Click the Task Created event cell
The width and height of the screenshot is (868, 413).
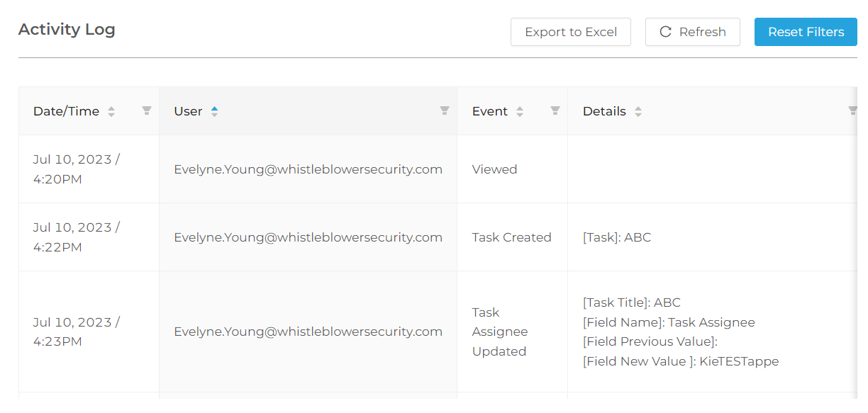(x=512, y=237)
